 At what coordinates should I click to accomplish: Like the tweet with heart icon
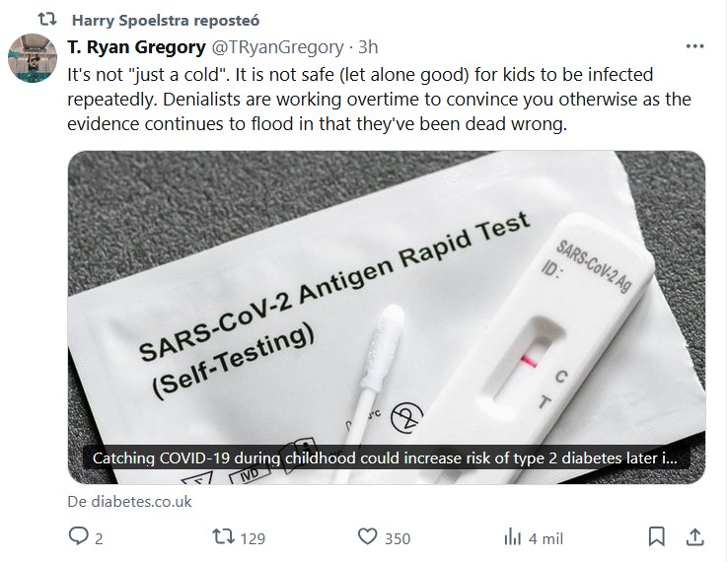[367, 537]
